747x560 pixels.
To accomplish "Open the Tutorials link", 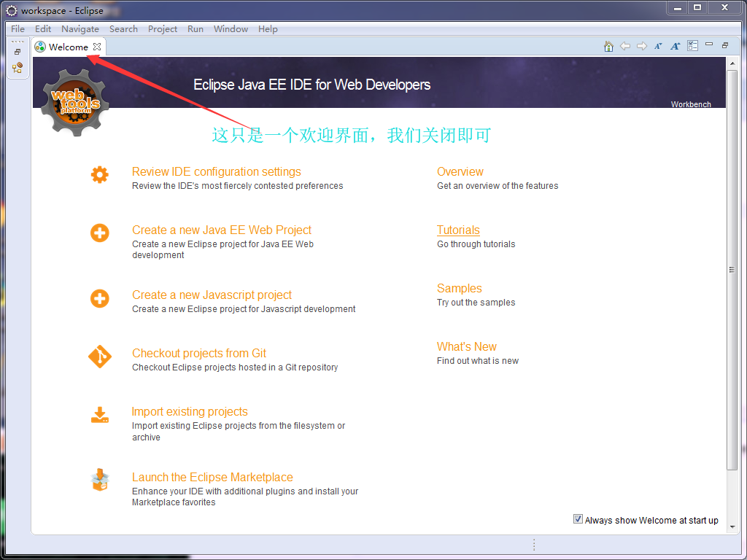I will [458, 230].
